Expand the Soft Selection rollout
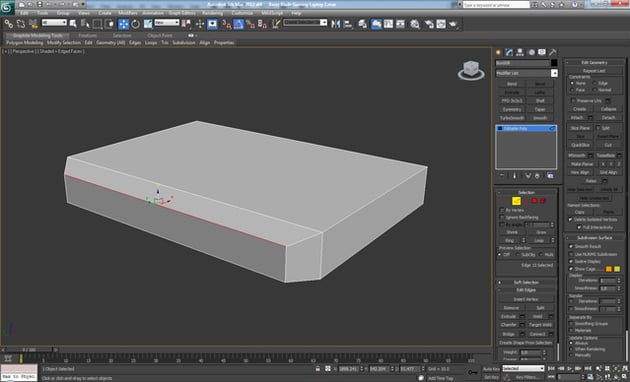This screenshot has height=382, width=630. point(526,282)
